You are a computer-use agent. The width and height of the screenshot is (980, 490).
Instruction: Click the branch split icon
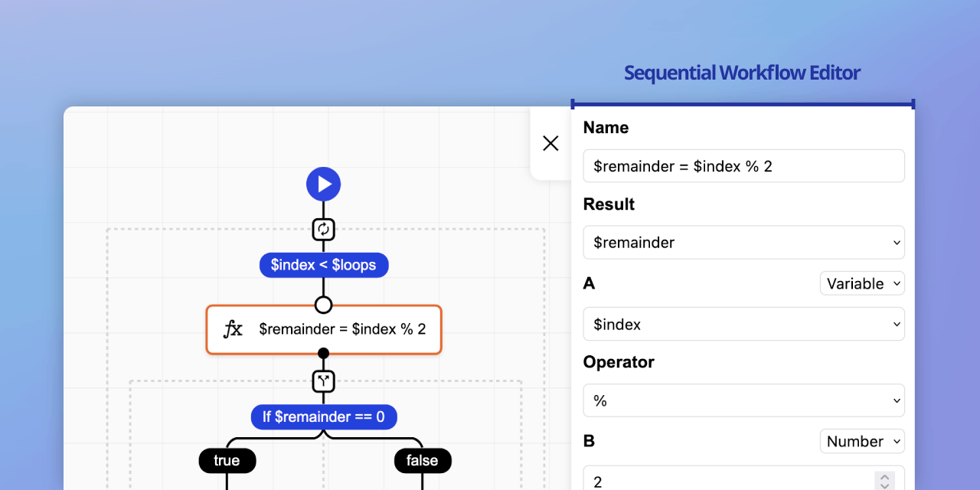click(323, 381)
